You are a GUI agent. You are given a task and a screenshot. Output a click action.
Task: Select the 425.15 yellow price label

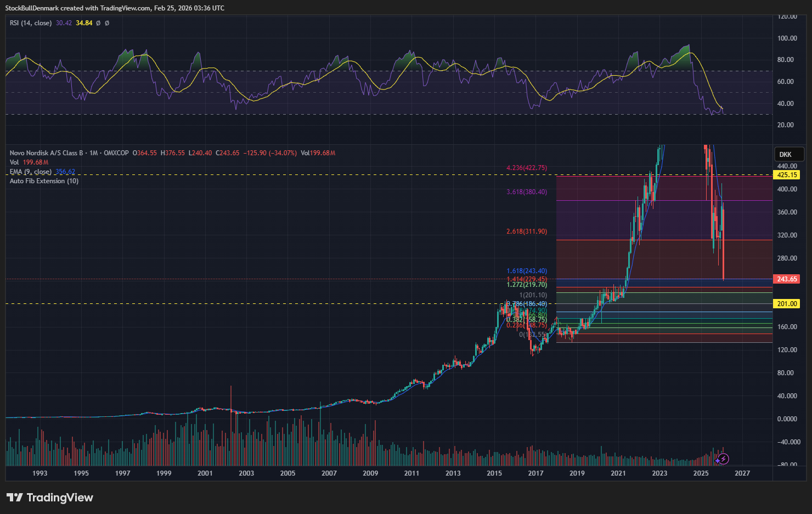tap(787, 175)
